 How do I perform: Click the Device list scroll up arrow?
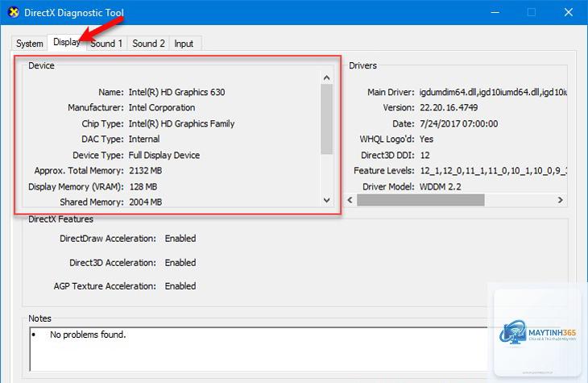point(327,77)
